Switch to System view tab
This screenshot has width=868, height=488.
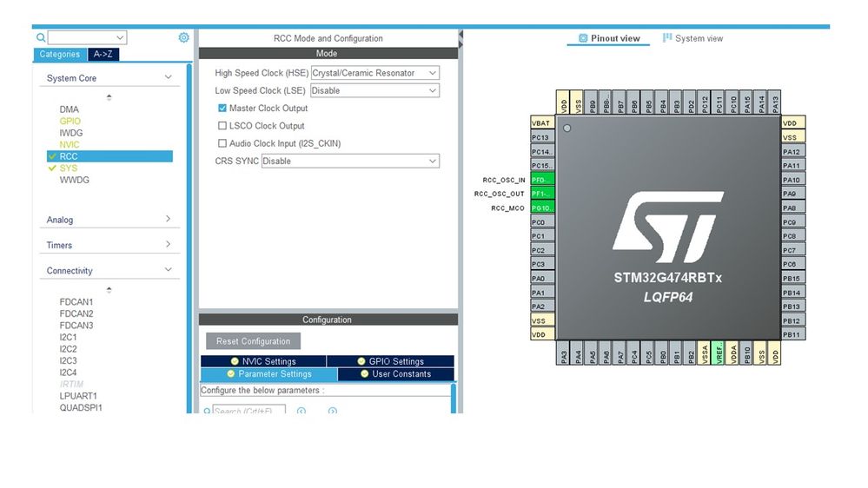693,38
